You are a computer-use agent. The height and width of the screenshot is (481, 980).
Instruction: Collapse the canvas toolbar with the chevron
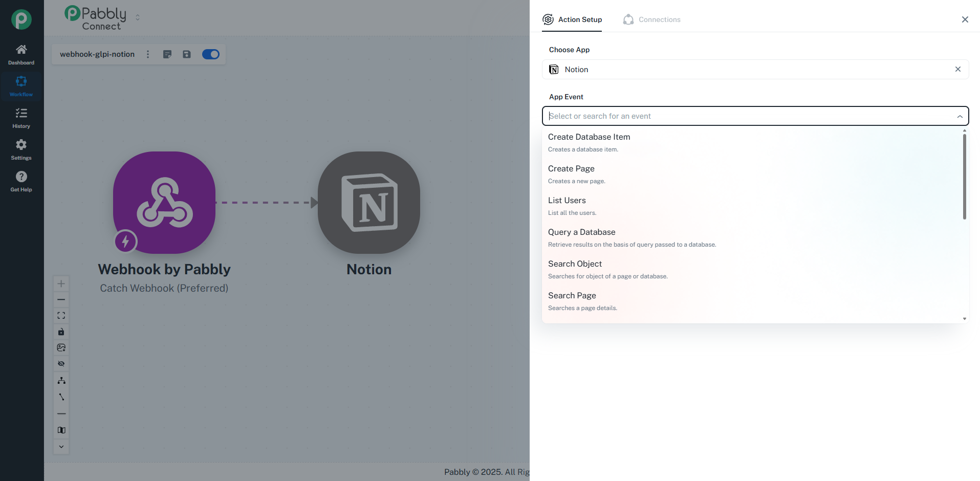pos(61,447)
